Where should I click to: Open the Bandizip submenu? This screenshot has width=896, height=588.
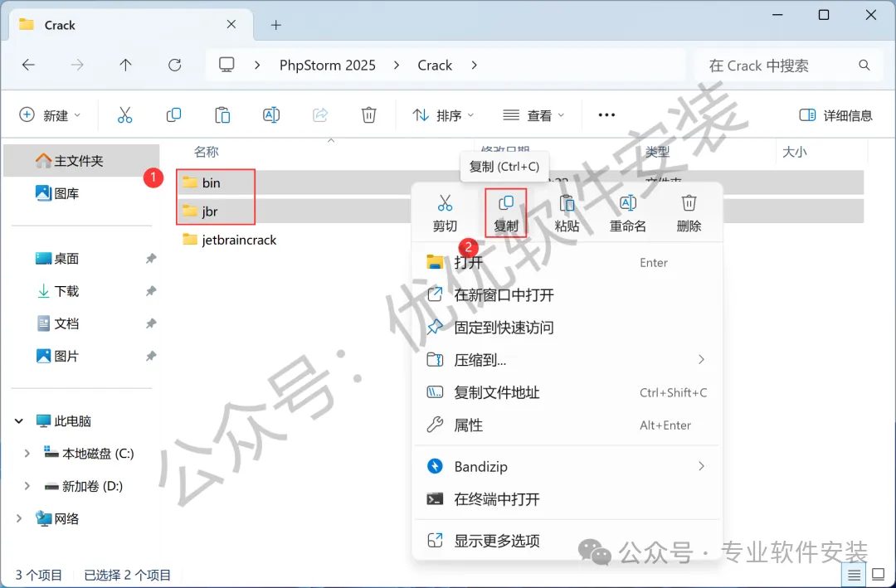567,467
